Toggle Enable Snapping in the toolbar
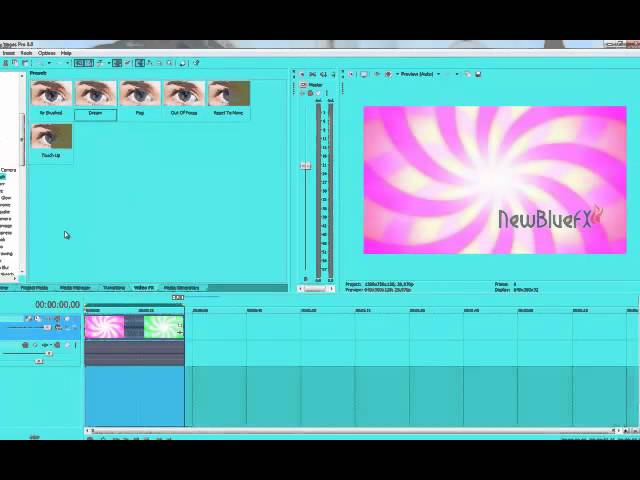This screenshot has width=640, height=480. [79, 63]
